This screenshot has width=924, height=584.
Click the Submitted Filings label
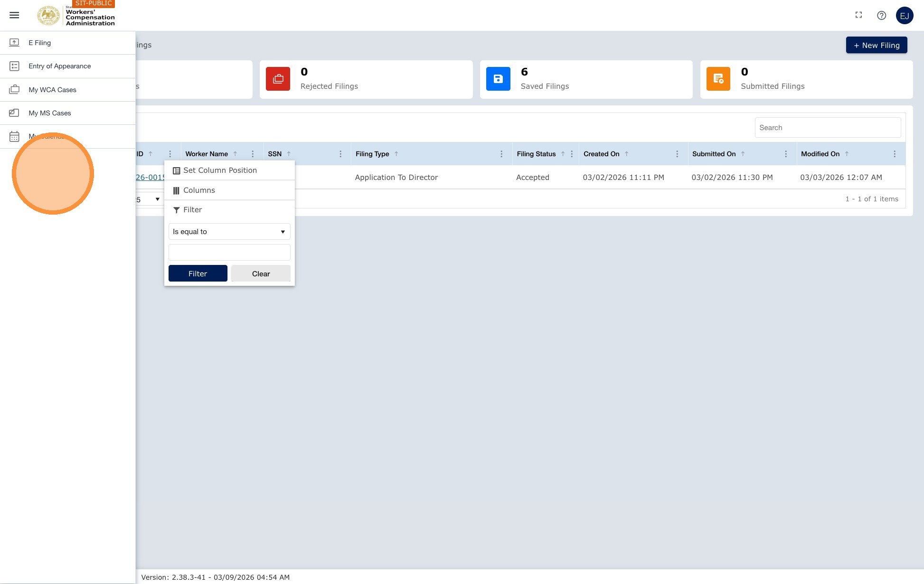click(x=773, y=86)
